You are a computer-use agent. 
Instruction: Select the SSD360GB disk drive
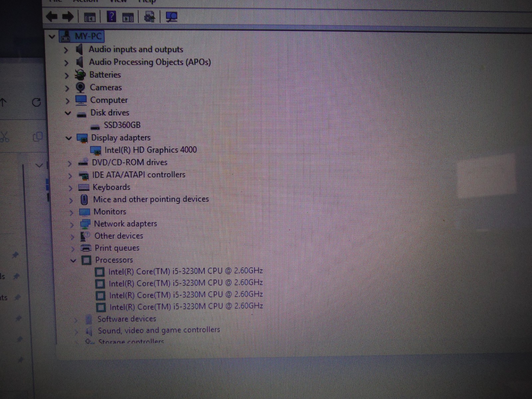click(122, 125)
